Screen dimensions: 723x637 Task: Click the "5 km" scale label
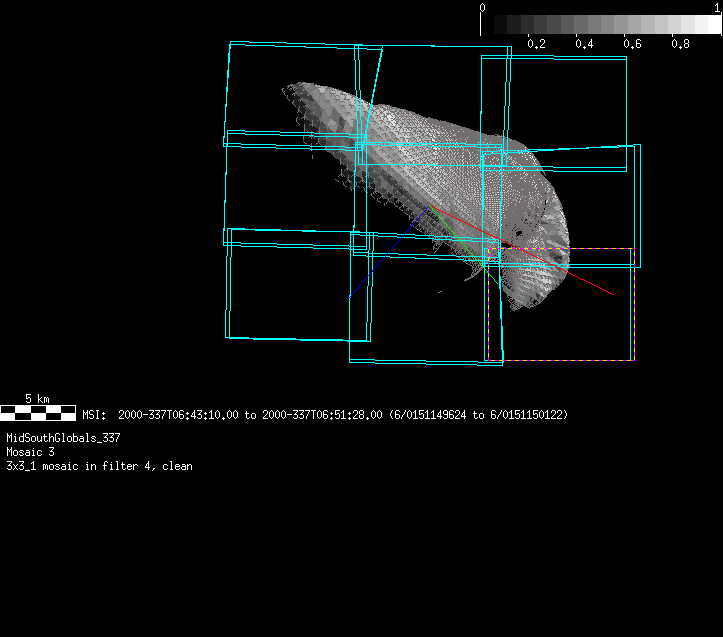pos(37,398)
